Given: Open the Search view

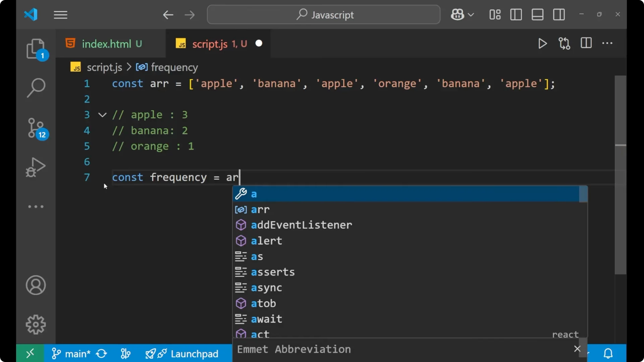Looking at the screenshot, I should pyautogui.click(x=36, y=88).
